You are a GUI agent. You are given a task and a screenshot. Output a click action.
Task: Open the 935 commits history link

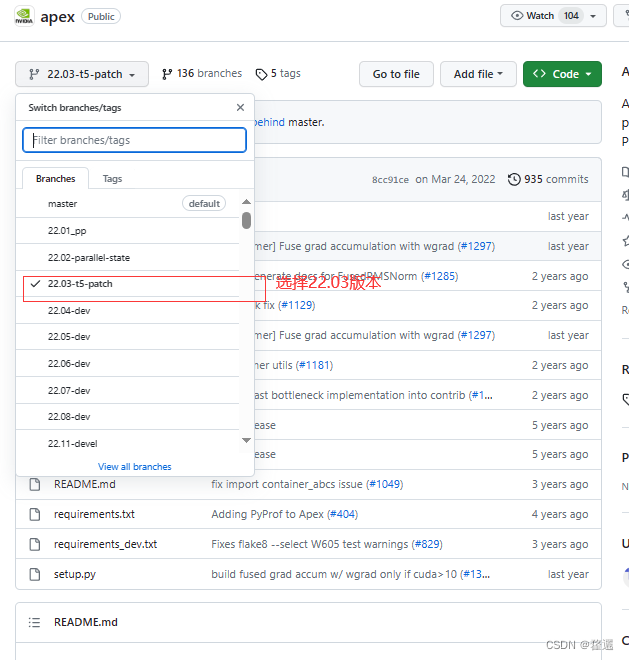548,179
